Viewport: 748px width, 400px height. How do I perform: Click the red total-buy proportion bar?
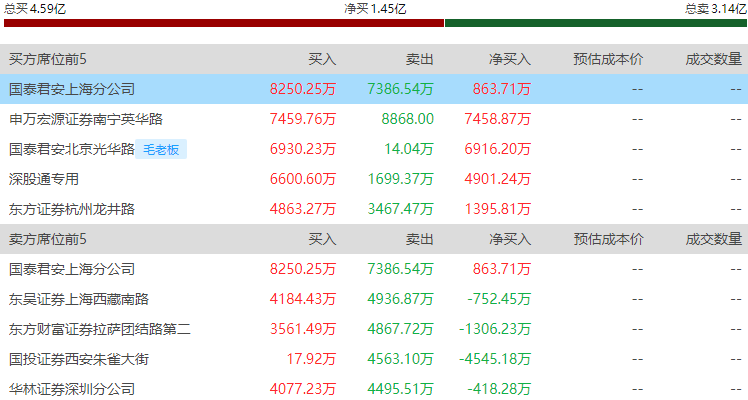tap(224, 23)
